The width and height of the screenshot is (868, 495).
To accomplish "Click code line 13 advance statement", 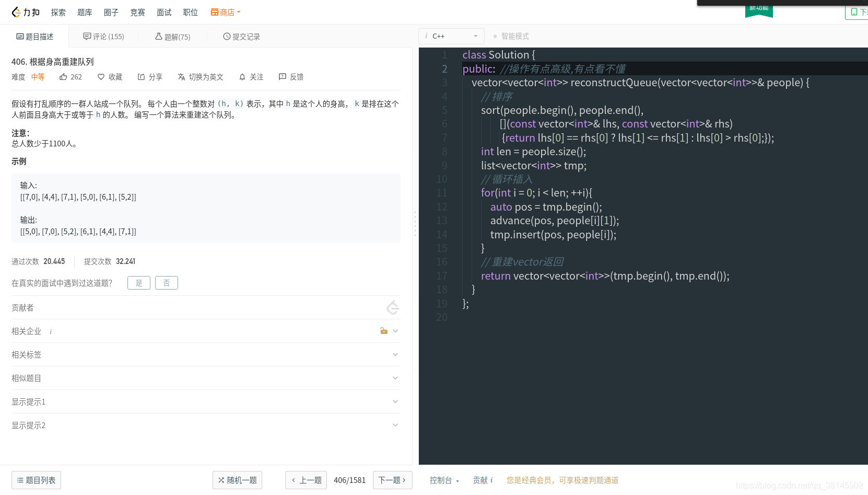I will click(x=554, y=221).
